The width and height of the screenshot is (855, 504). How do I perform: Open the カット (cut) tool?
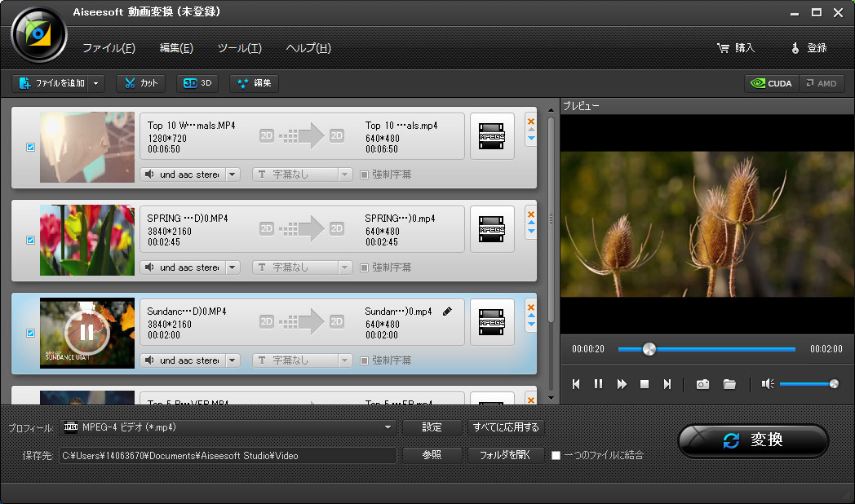pyautogui.click(x=141, y=83)
